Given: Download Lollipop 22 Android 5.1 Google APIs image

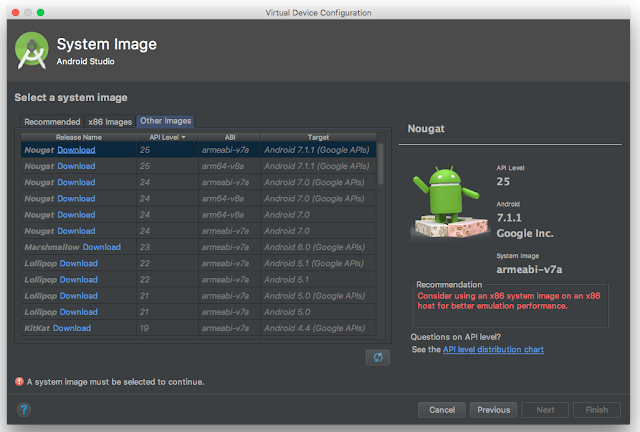Looking at the screenshot, I should (79, 263).
